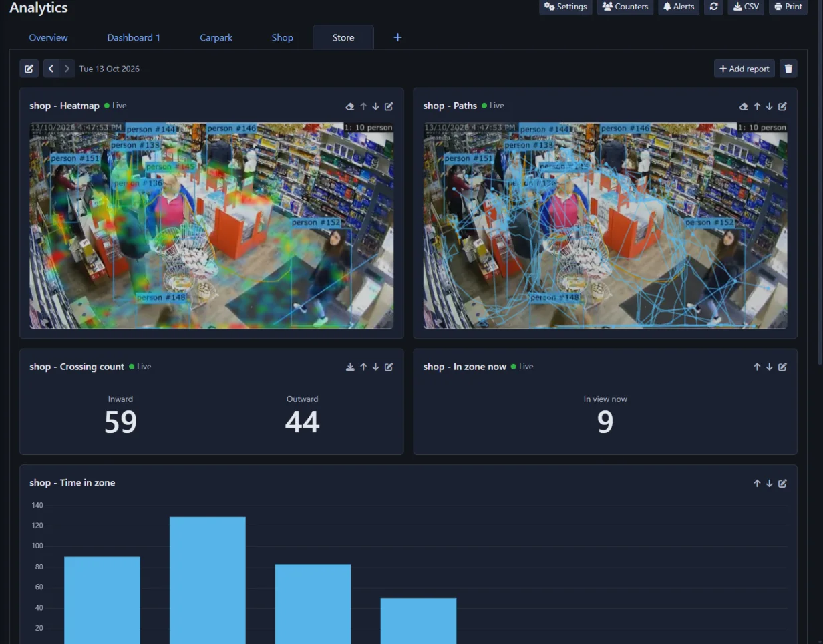The image size is (823, 644).
Task: Click the In view now value 9
Action: click(605, 422)
